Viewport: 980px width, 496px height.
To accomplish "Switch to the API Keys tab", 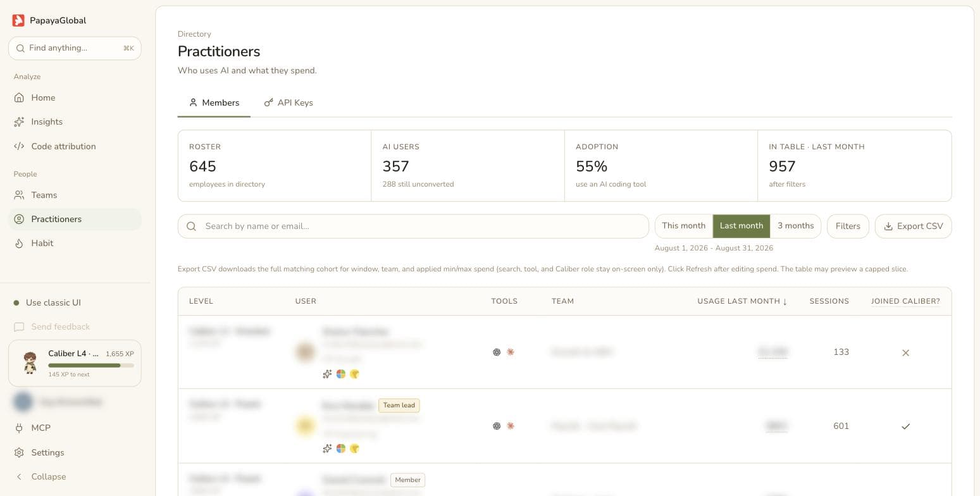I will coord(288,102).
